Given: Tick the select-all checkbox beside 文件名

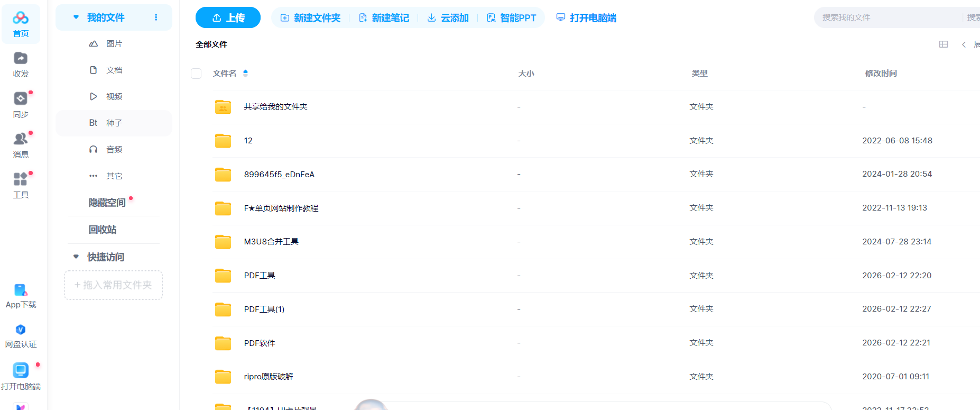Looking at the screenshot, I should 196,74.
